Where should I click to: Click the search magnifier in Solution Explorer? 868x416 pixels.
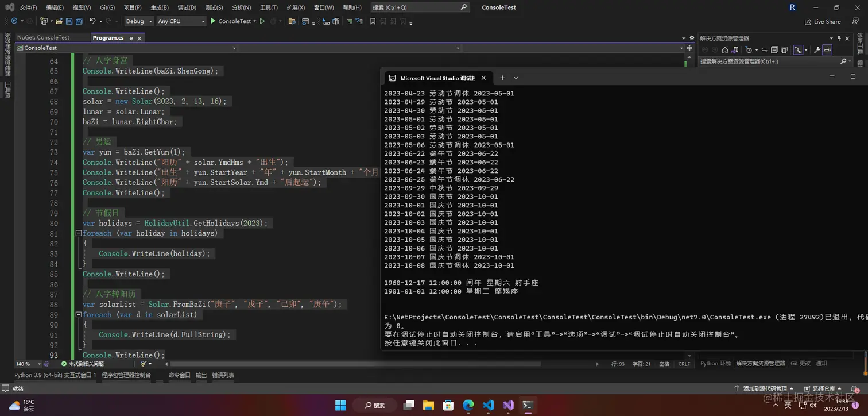point(843,61)
